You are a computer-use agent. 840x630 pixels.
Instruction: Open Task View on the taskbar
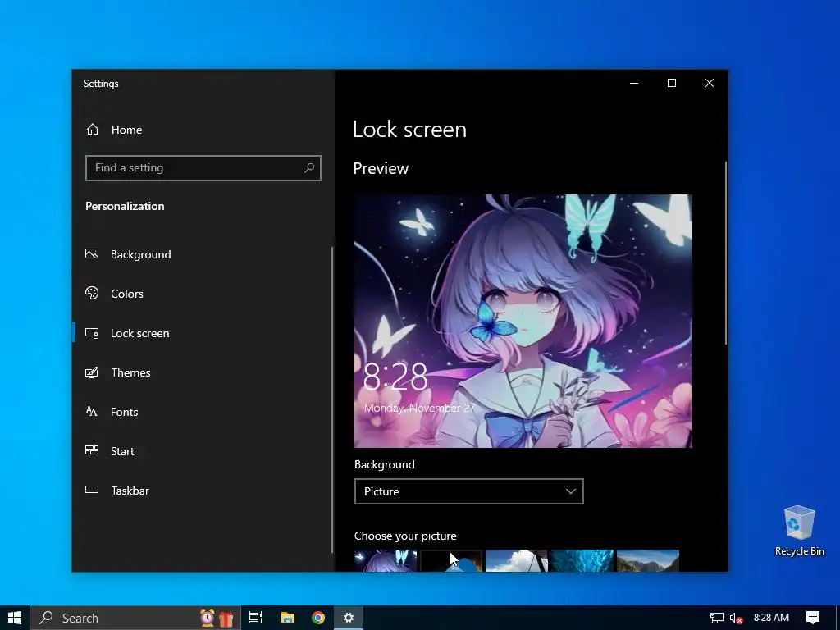tap(256, 618)
